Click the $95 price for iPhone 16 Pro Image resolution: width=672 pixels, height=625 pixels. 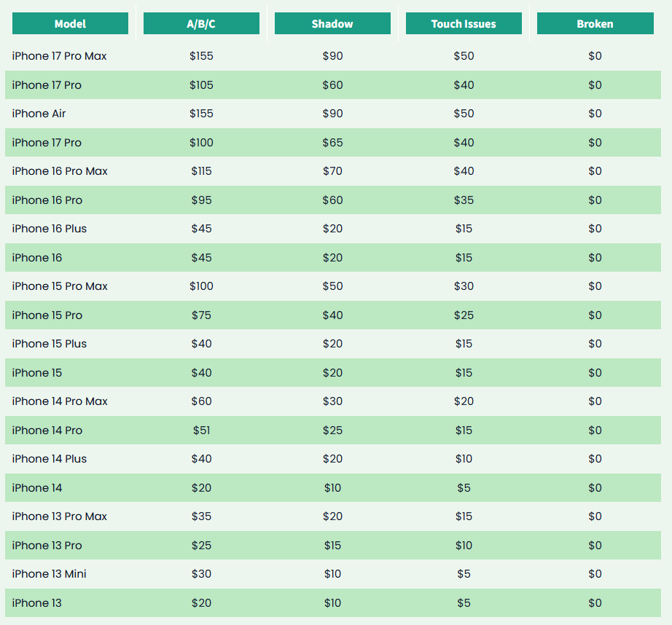(x=201, y=200)
